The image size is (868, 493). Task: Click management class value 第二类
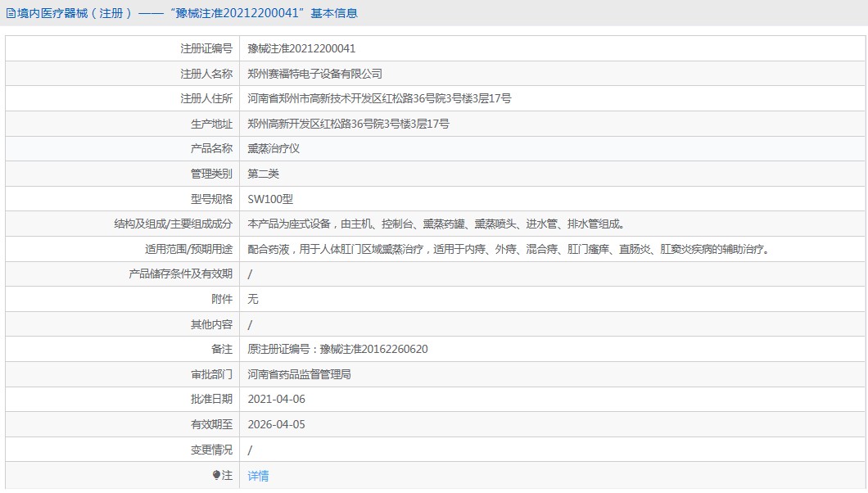(263, 174)
